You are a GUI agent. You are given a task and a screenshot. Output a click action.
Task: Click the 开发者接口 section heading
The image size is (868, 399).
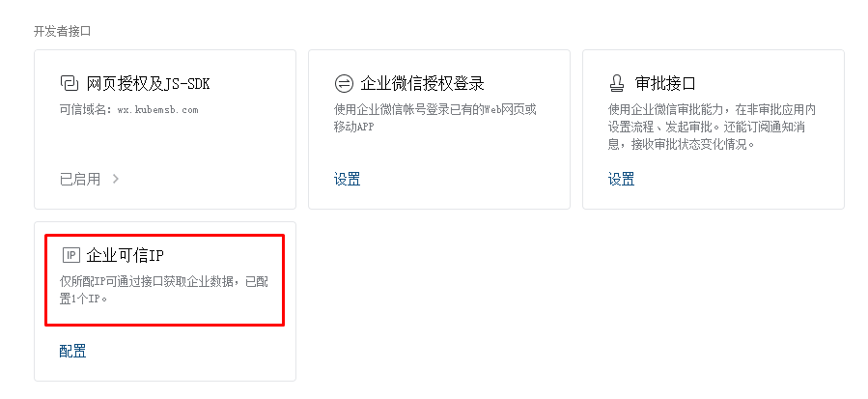(62, 31)
